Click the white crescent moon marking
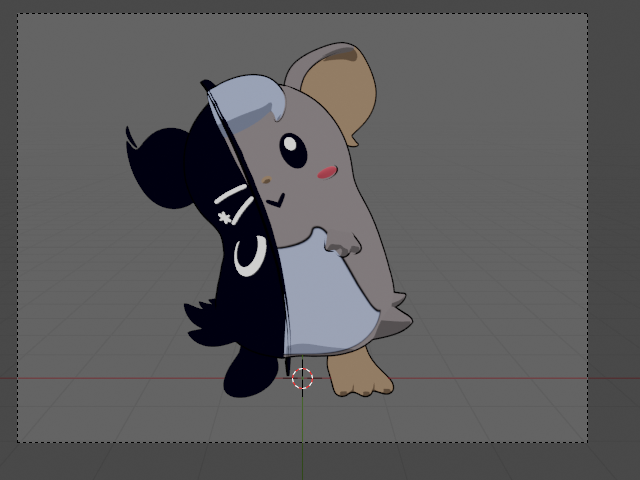Screen dimensions: 640x480 click(251, 256)
